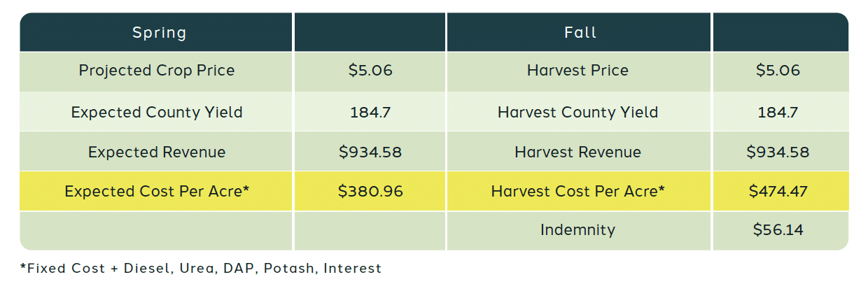
Task: Select the $474.47 cost value
Action: click(780, 191)
